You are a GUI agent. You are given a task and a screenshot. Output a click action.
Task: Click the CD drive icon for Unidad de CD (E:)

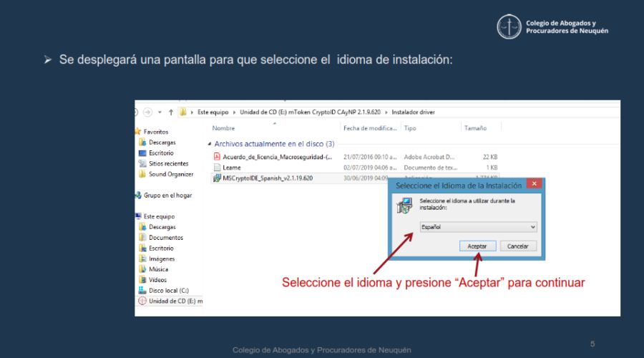(142, 301)
